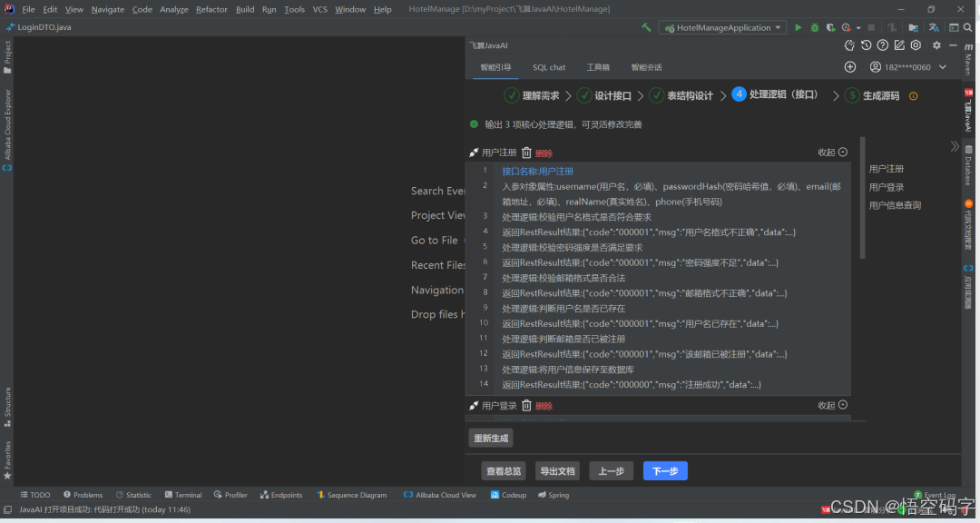Viewport: 980px width, 523px height.
Task: Click the user avatar icon beside 182****0060
Action: (x=876, y=67)
